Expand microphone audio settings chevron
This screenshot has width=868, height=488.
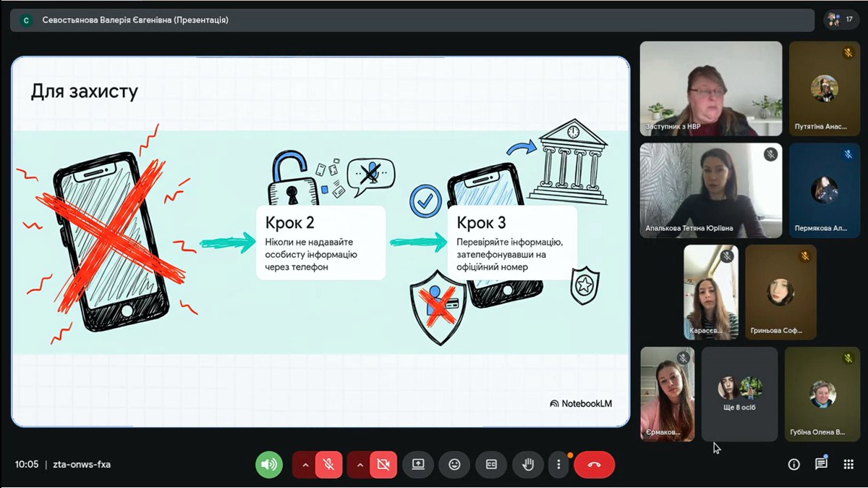(305, 465)
